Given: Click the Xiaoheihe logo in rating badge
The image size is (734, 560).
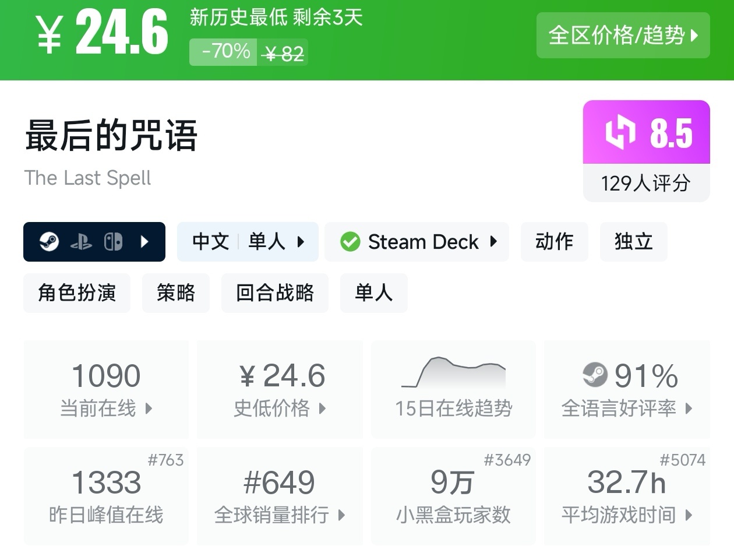Looking at the screenshot, I should [x=619, y=132].
